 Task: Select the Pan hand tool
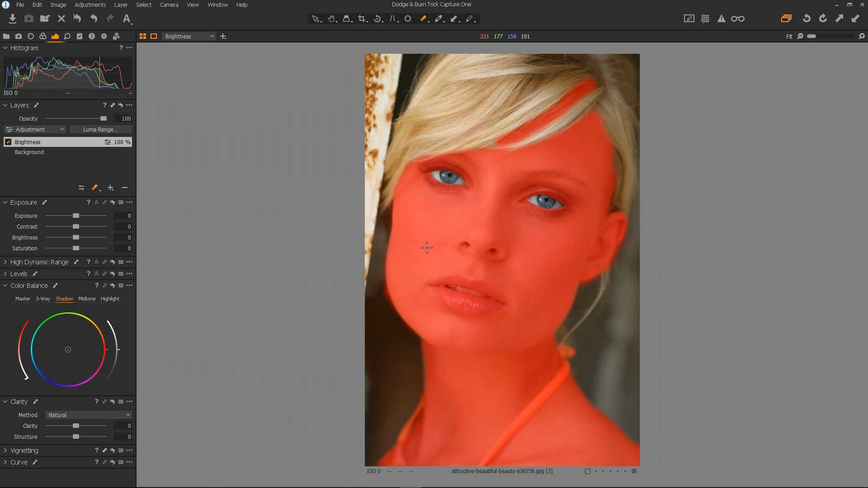331,19
